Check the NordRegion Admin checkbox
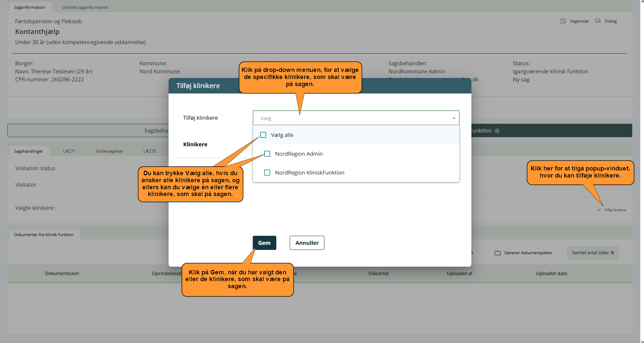Image resolution: width=644 pixels, height=343 pixels. coord(267,154)
